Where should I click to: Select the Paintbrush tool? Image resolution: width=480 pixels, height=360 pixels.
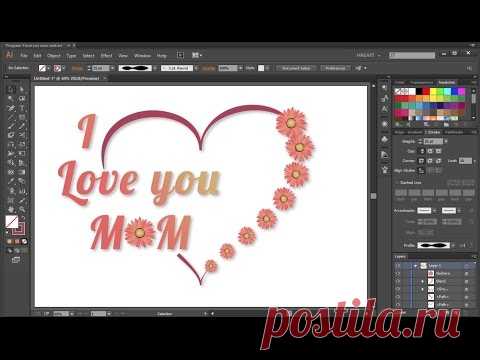(x=11, y=126)
